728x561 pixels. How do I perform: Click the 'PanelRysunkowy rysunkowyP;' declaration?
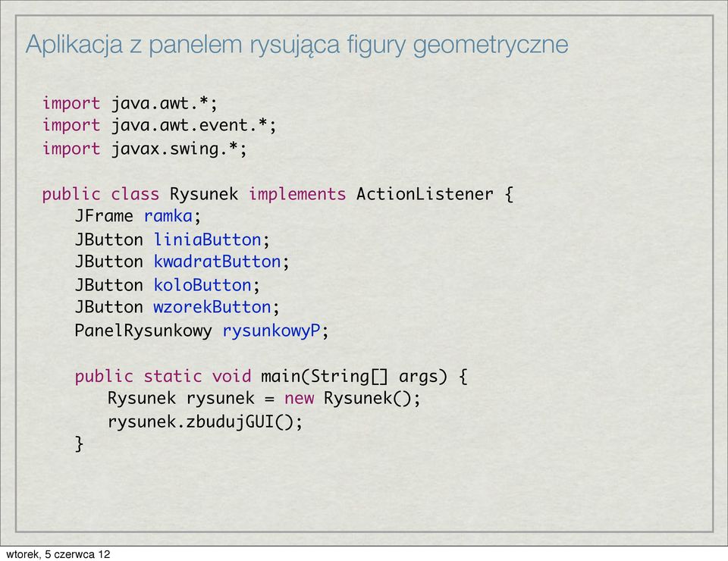(x=202, y=331)
